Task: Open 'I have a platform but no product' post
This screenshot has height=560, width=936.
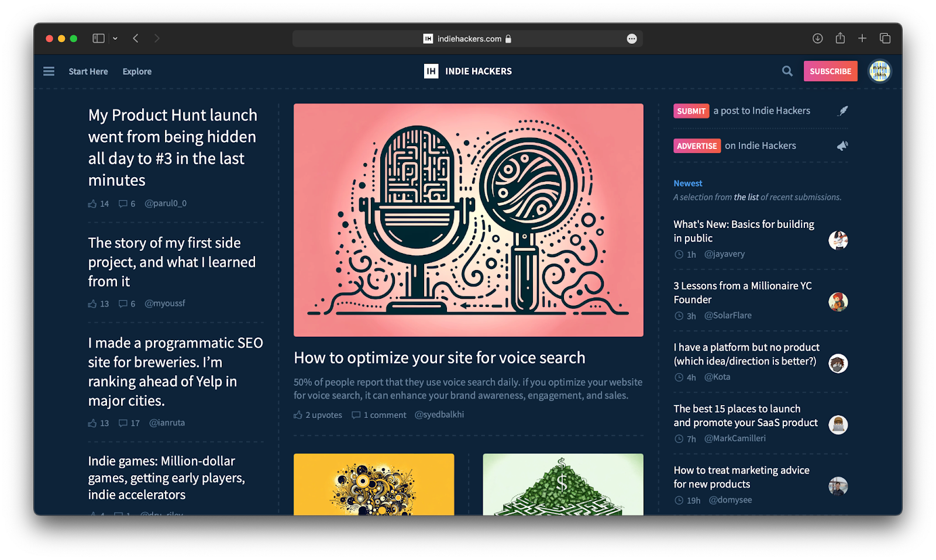Action: pos(746,354)
